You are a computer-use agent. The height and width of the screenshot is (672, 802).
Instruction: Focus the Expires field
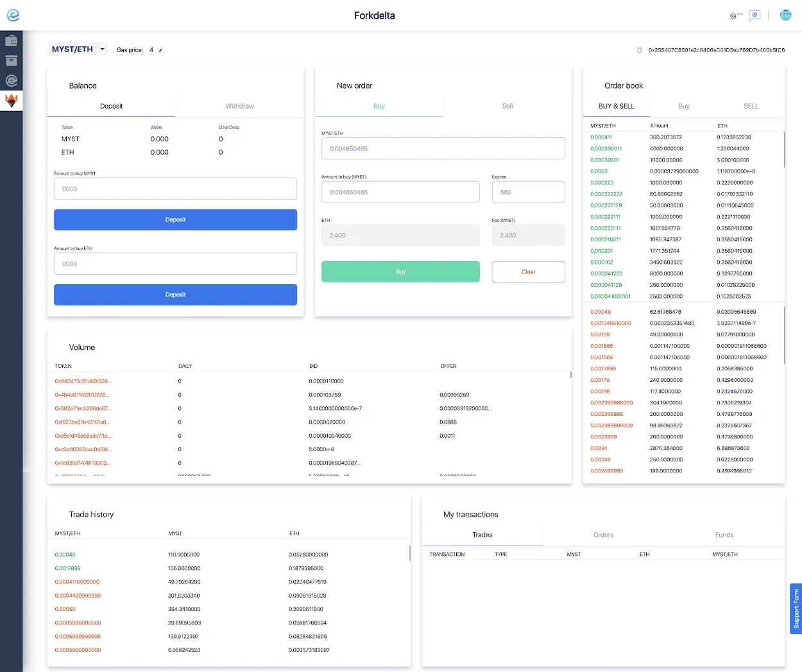pyautogui.click(x=528, y=192)
